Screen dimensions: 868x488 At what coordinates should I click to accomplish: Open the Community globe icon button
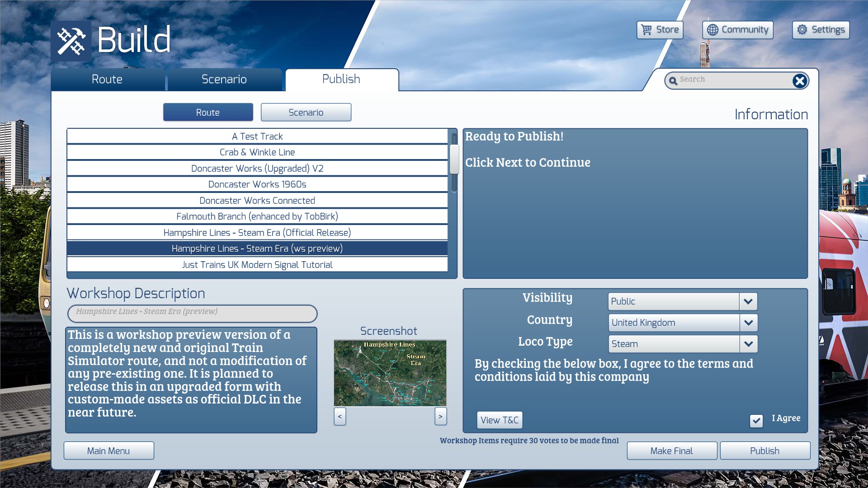click(712, 30)
